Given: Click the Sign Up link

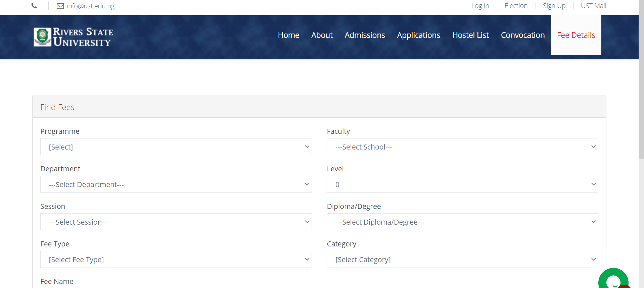Looking at the screenshot, I should [x=554, y=6].
